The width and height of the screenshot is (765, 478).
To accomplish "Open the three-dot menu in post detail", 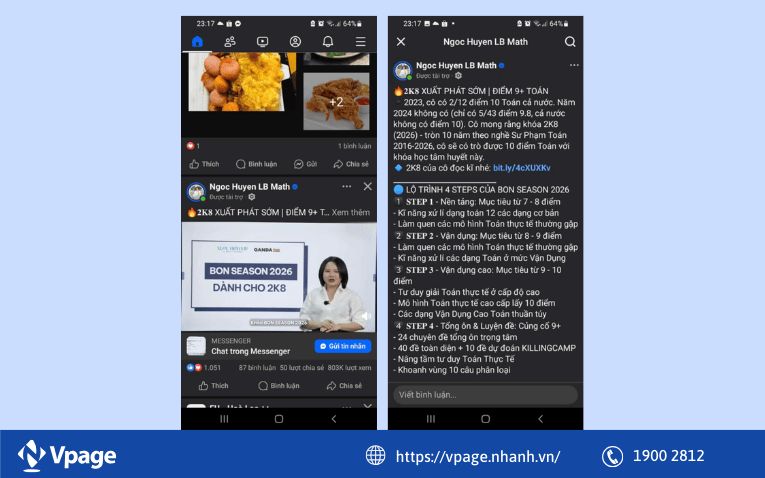I will (x=574, y=65).
